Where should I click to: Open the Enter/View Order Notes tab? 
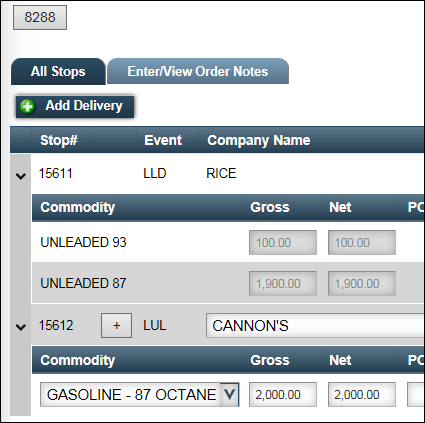click(198, 71)
